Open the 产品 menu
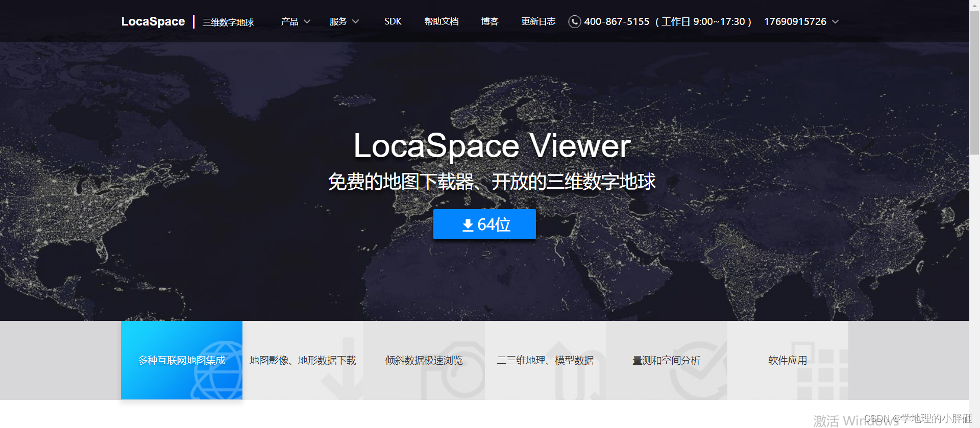The width and height of the screenshot is (980, 428). tap(289, 21)
